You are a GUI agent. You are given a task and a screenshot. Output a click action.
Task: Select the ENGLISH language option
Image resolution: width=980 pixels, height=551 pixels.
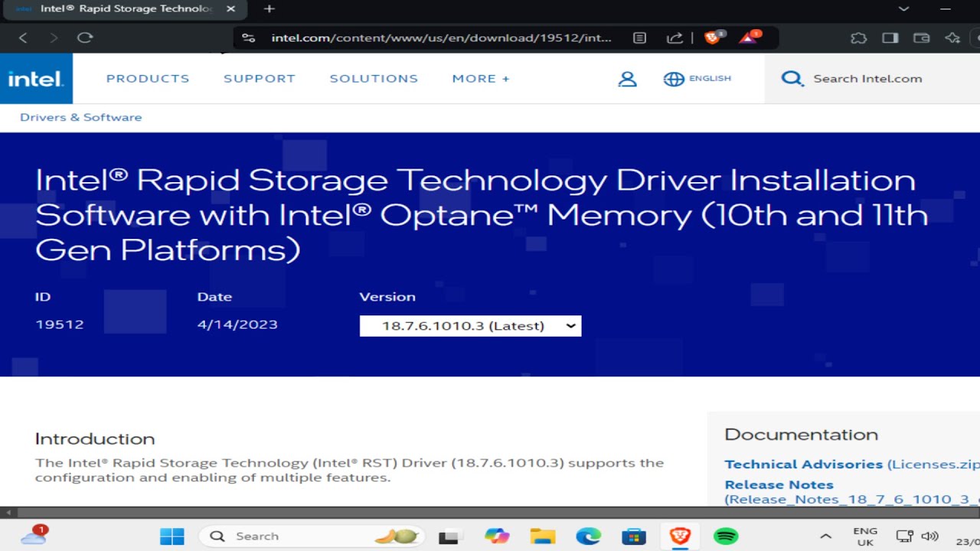pos(710,78)
